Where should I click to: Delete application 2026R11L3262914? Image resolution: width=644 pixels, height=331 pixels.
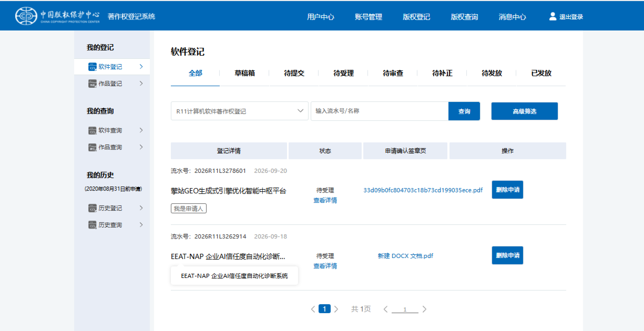[508, 255]
